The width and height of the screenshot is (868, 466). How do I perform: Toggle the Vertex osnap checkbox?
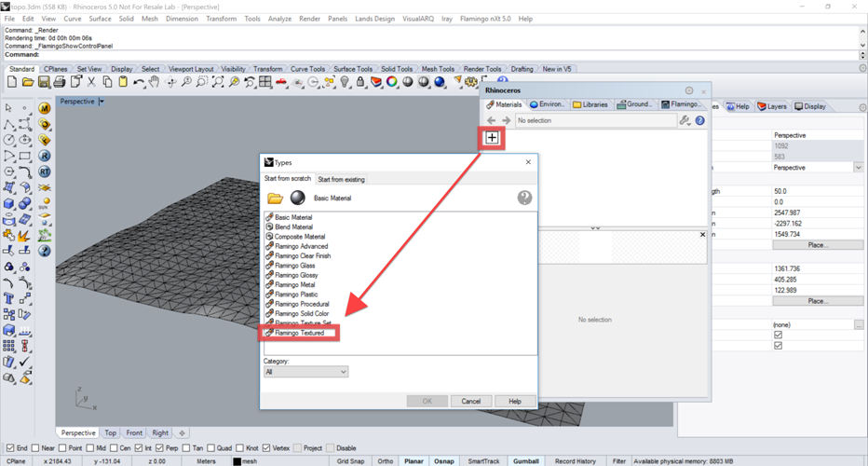pyautogui.click(x=266, y=447)
